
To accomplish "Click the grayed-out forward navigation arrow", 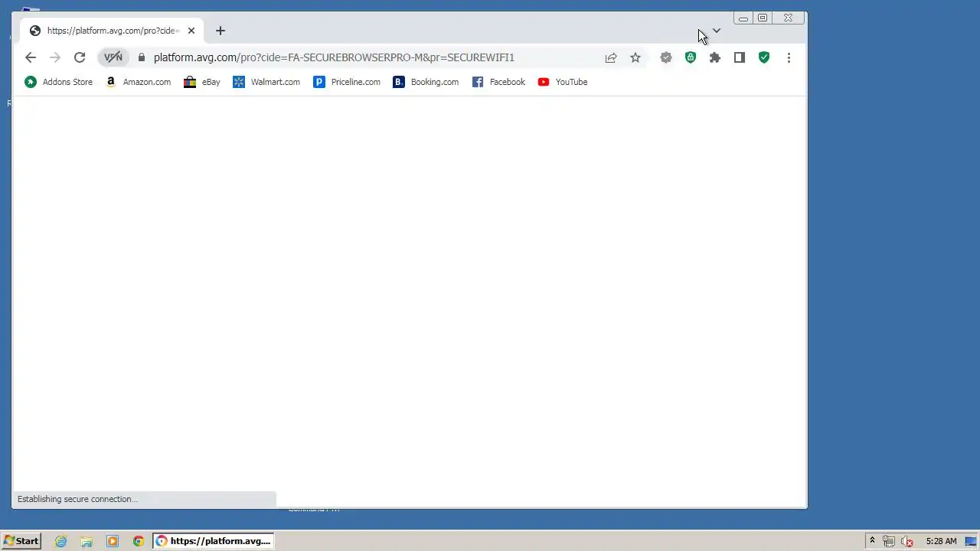I will coord(55,57).
